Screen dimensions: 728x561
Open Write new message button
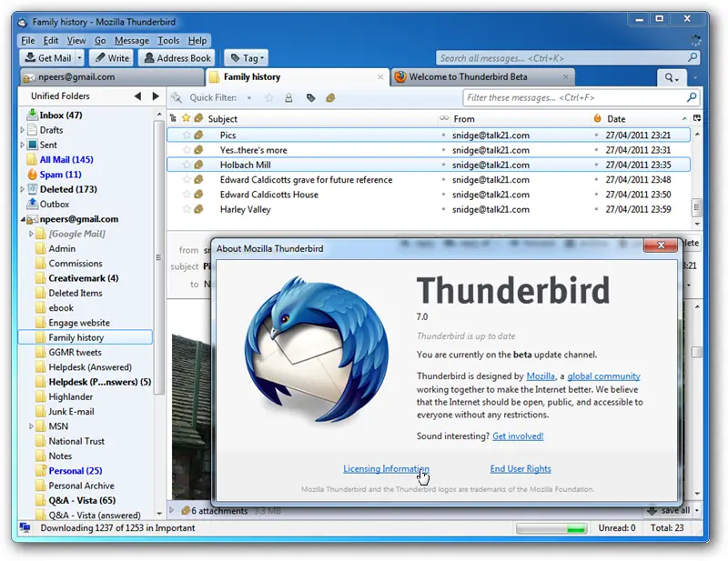coord(112,58)
